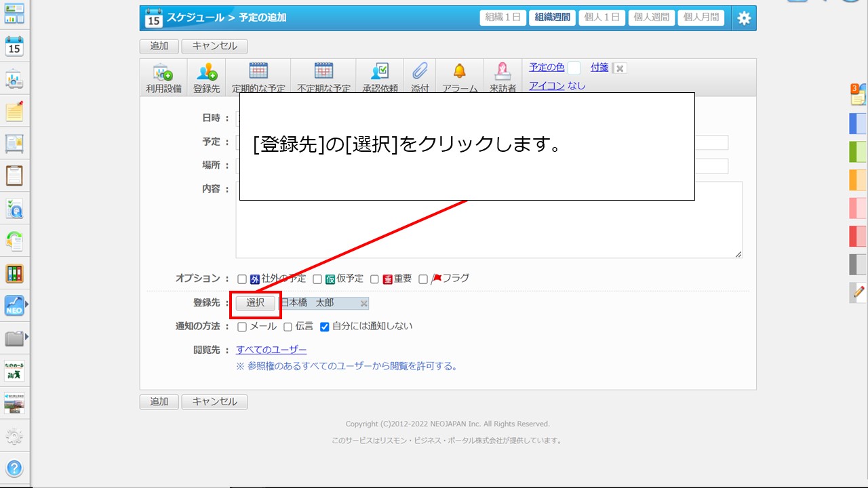Click the 添付 paperclip attachment icon
Screen dimensions: 868x488
420,77
